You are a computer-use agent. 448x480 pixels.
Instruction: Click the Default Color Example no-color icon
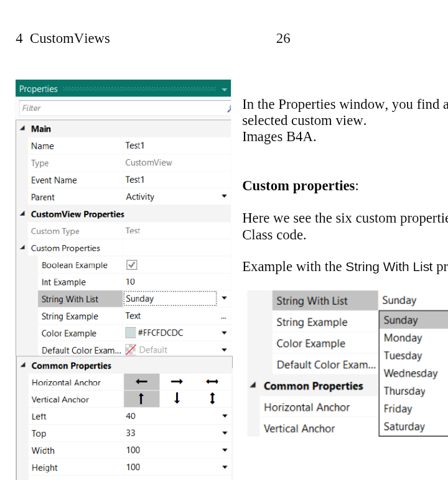coord(131,349)
